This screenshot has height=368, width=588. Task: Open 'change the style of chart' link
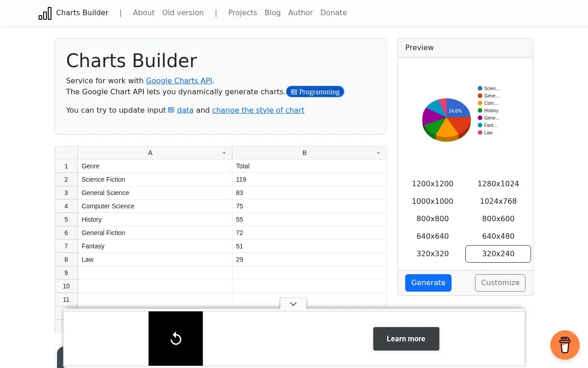tap(258, 110)
